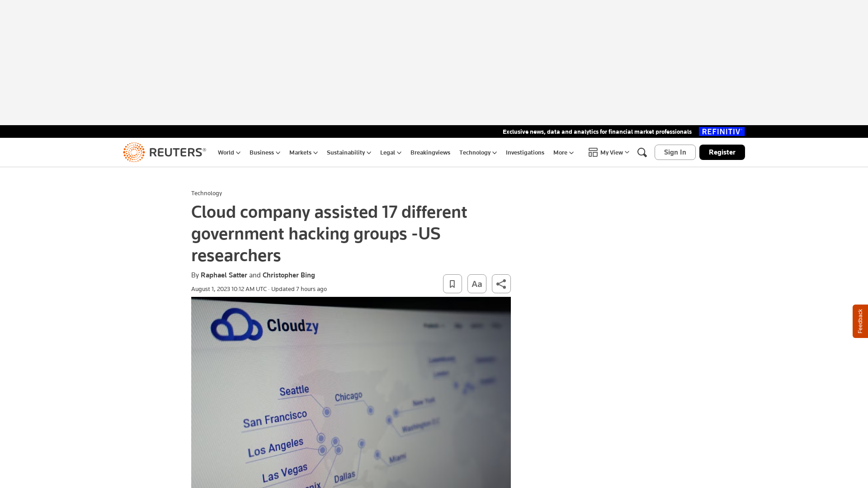Click the share article icon
868x488 pixels.
tap(501, 284)
